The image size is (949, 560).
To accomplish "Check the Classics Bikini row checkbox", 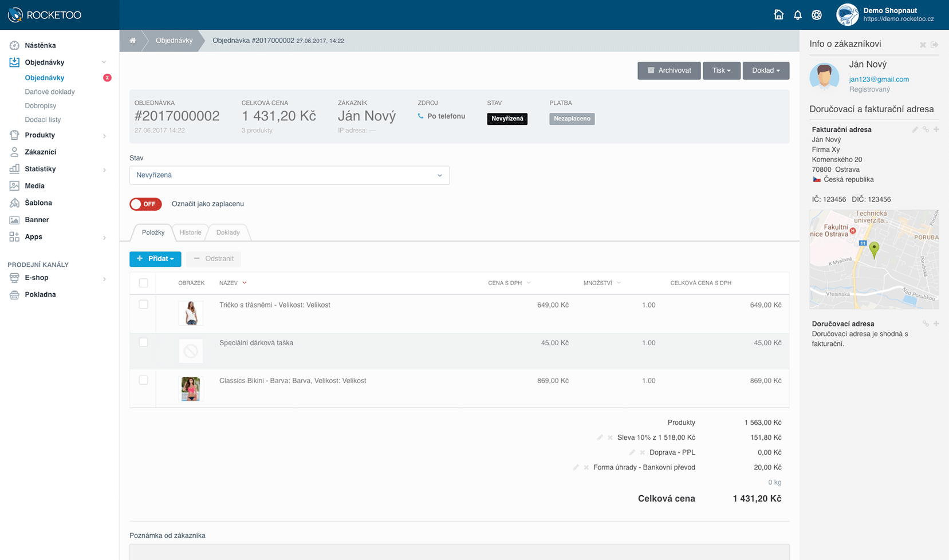I will pyautogui.click(x=143, y=380).
